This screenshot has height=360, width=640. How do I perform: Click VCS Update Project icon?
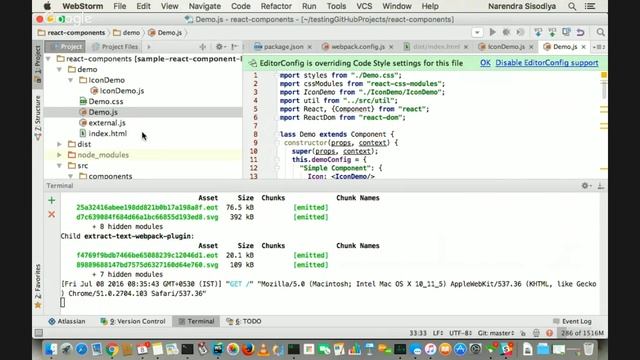538,32
